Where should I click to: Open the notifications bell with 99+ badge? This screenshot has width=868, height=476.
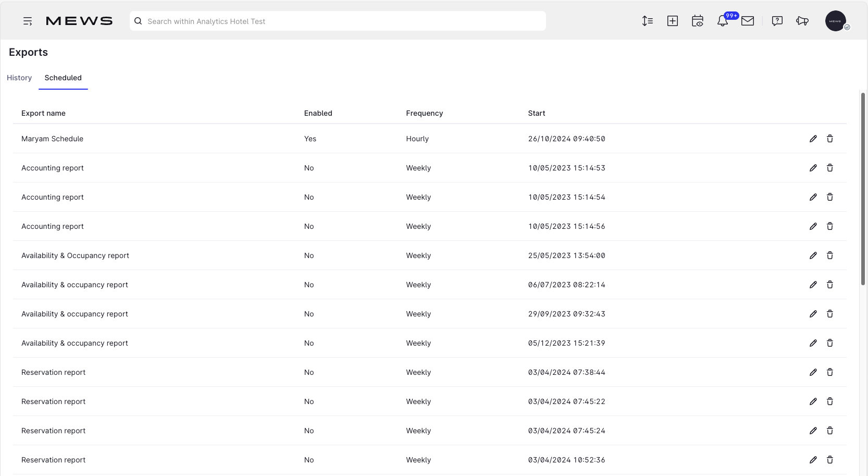click(x=723, y=21)
